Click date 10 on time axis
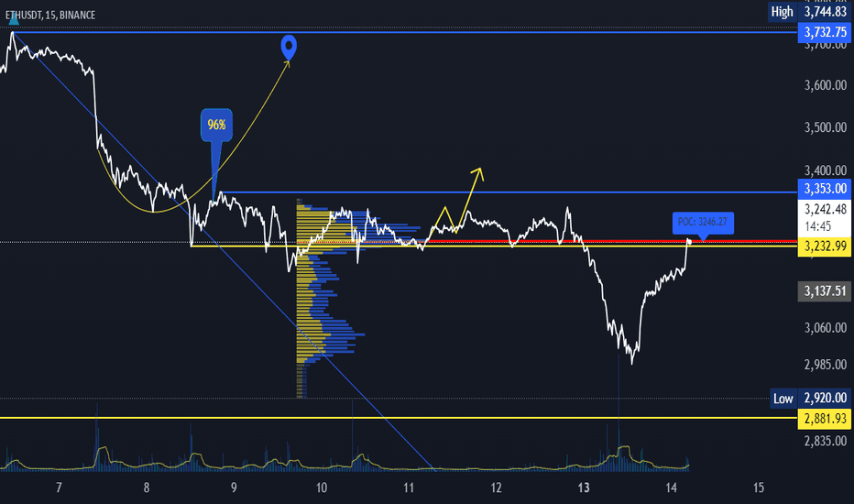854x504 pixels. 322,488
